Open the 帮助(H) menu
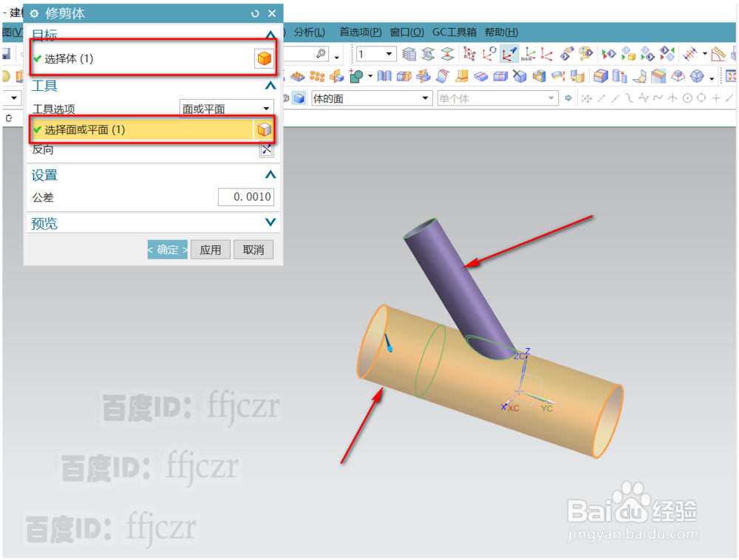The image size is (739, 560). coord(502,32)
